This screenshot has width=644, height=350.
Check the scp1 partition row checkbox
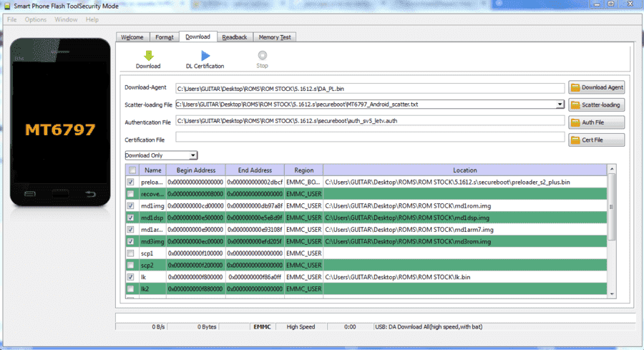[131, 253]
